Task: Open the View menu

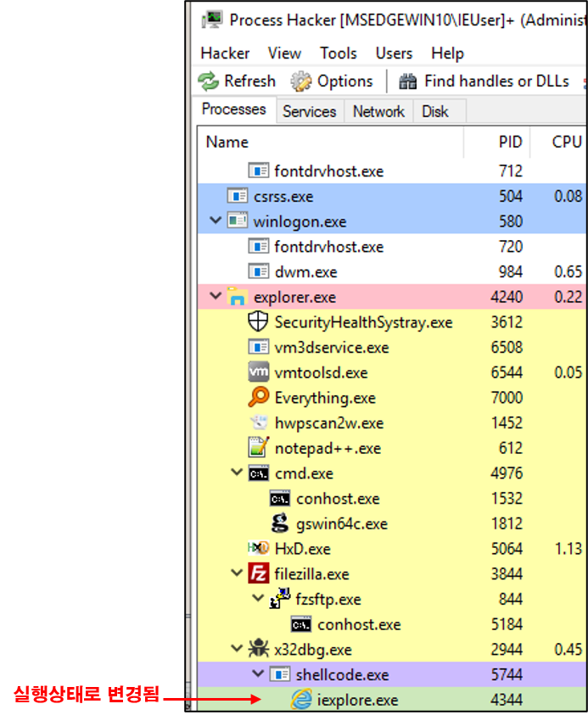Action: (x=284, y=53)
